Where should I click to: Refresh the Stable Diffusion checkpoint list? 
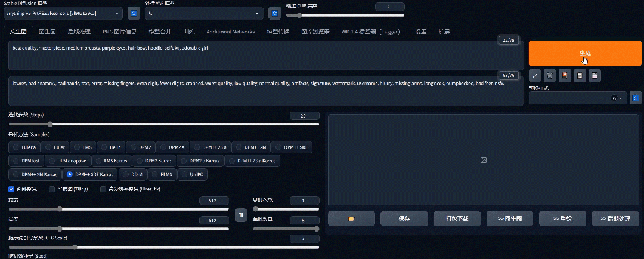134,13
